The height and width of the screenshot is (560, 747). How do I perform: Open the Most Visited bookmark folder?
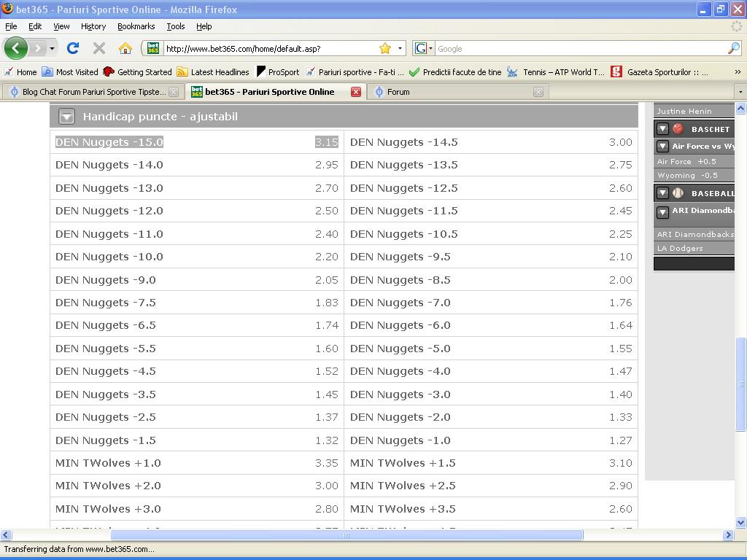pyautogui.click(x=70, y=72)
